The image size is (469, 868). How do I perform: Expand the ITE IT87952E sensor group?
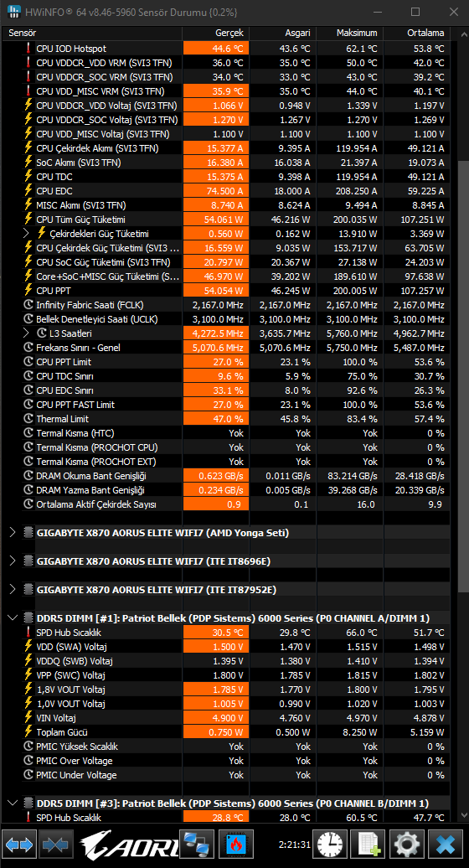(x=13, y=590)
